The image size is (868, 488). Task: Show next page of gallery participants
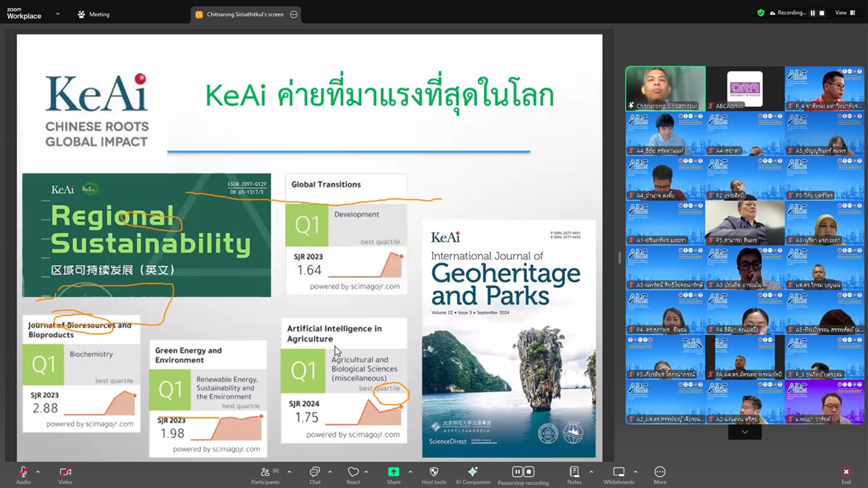tap(745, 432)
